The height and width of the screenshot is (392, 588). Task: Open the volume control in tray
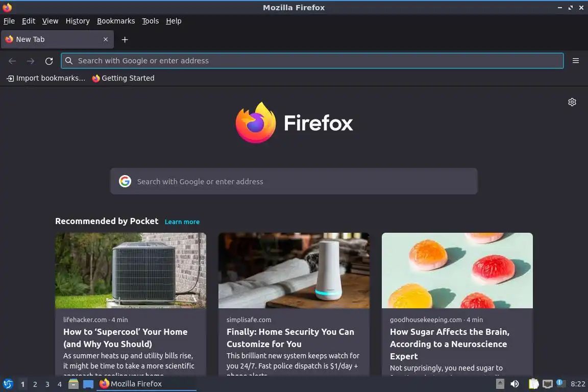pos(514,384)
